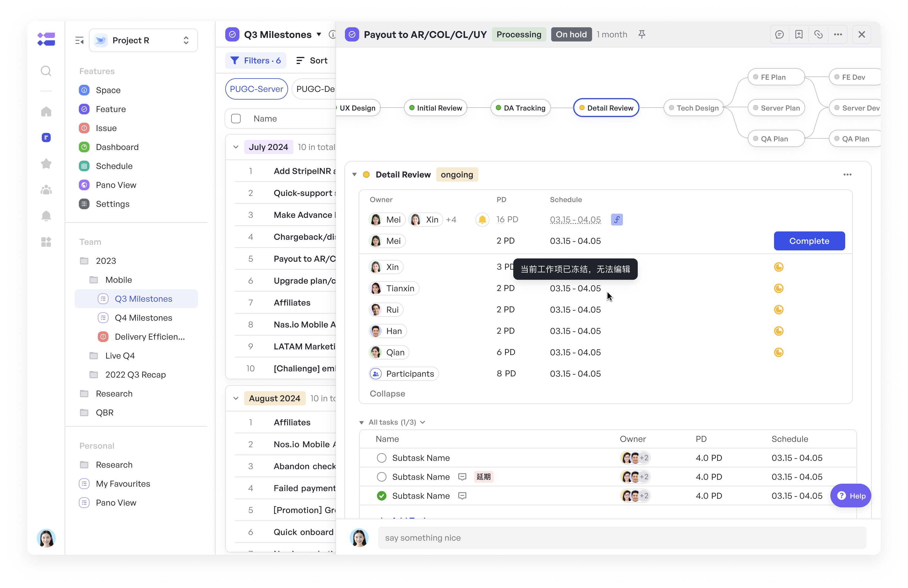
Task: Select the DA Tracking workflow node
Action: click(x=520, y=108)
